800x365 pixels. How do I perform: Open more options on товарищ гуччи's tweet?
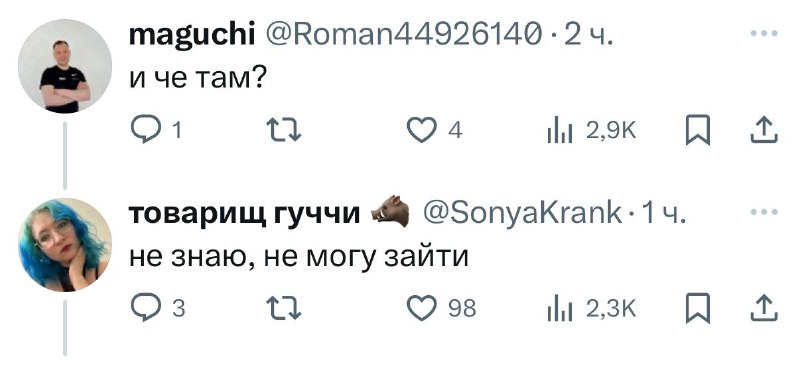(764, 211)
